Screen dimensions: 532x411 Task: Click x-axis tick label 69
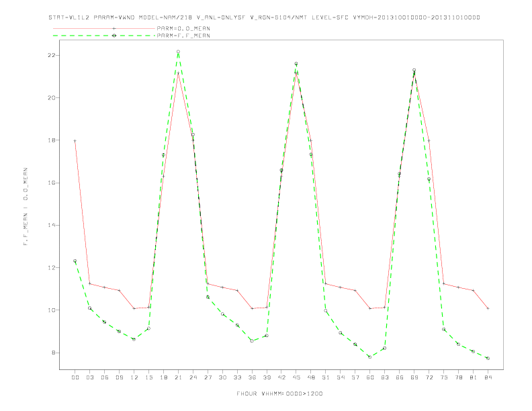click(x=414, y=377)
